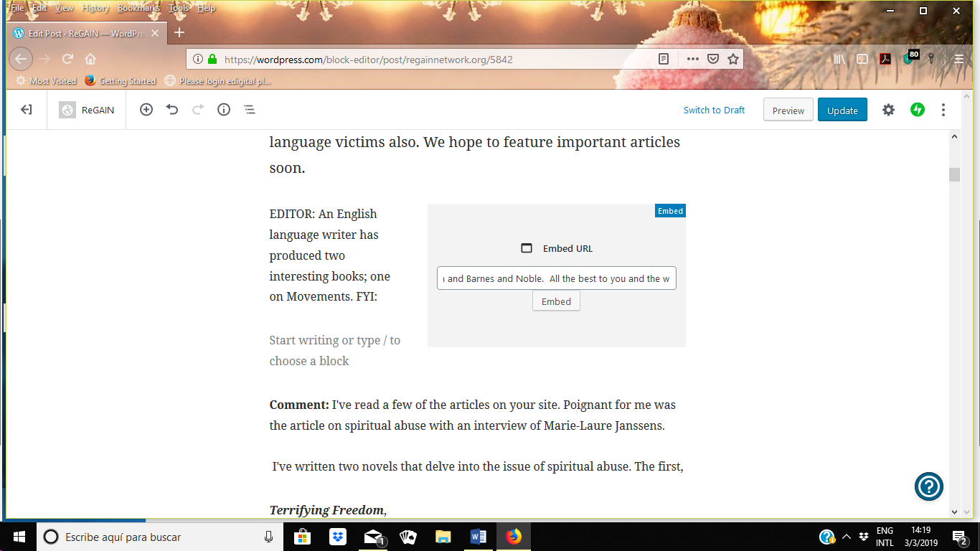Expand the Firefox page actions menu
The image size is (980, 551).
pyautogui.click(x=692, y=60)
